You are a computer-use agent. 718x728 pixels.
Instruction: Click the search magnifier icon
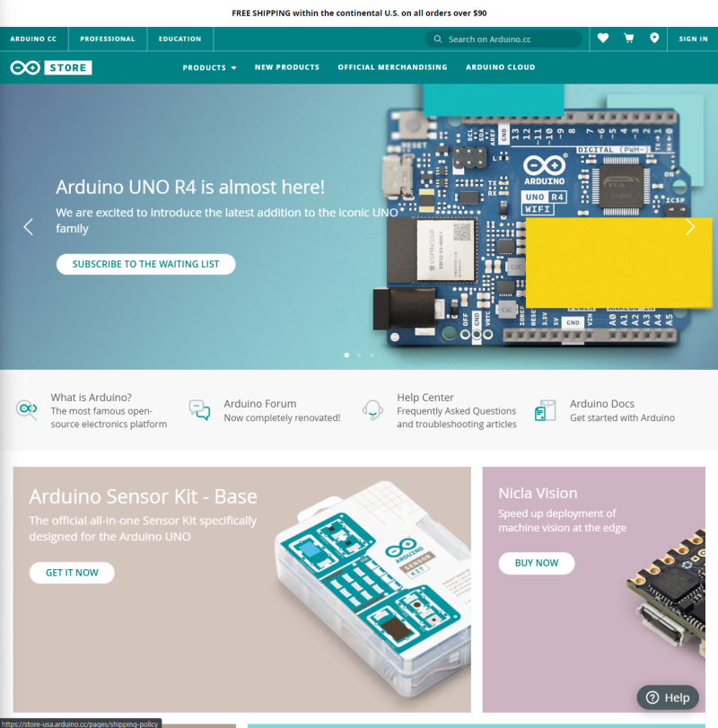pos(437,39)
